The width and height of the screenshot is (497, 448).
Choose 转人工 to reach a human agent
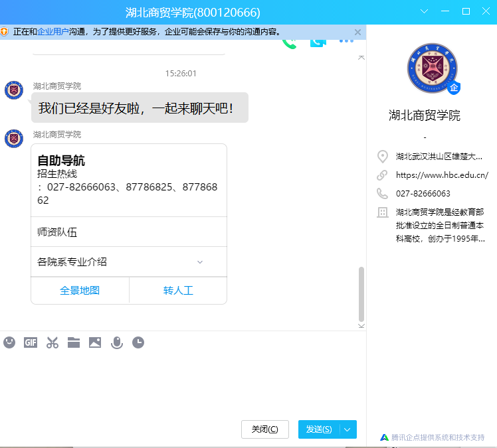coord(178,291)
